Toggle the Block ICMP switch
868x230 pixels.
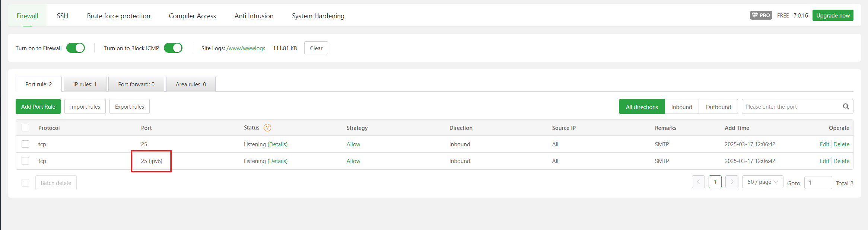click(173, 48)
